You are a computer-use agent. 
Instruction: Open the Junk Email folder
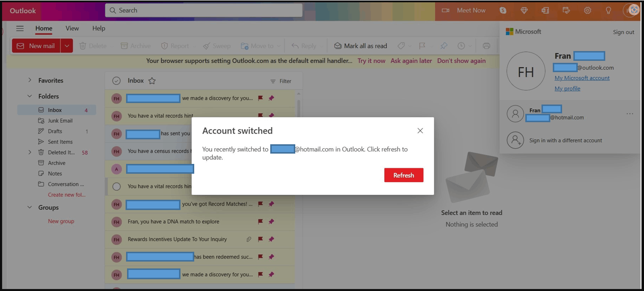(x=56, y=121)
